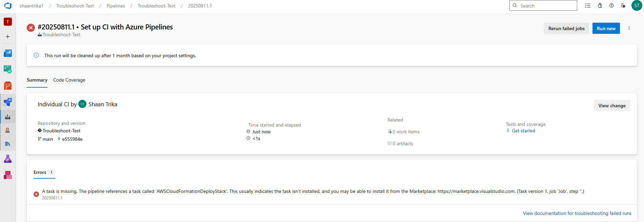Select the Pipelines sub-item icon in the sidebar

click(x=8, y=117)
